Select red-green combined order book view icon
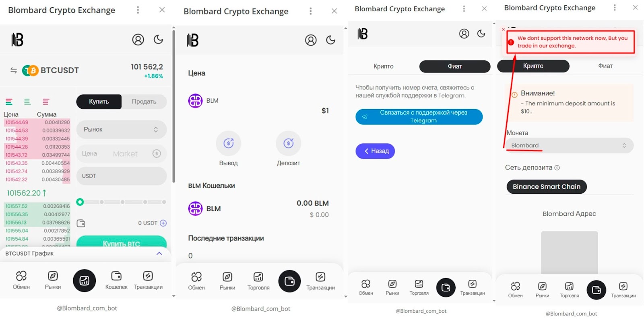The image size is (644, 320). [x=9, y=102]
